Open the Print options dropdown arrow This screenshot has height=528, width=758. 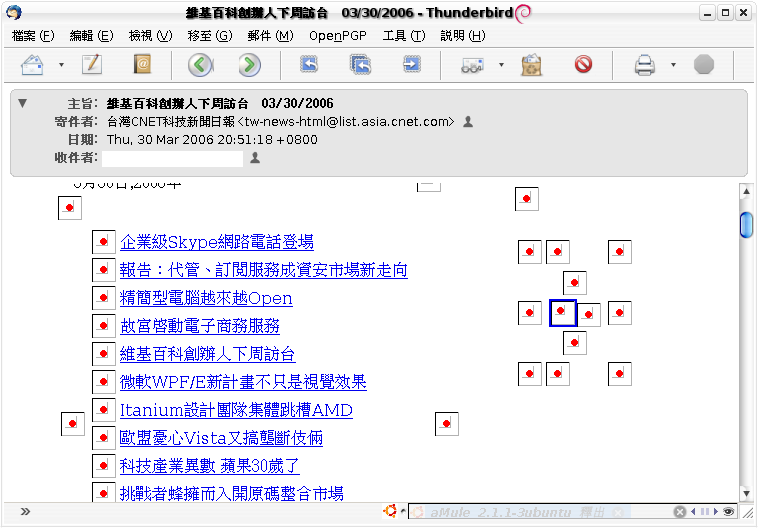tap(673, 65)
